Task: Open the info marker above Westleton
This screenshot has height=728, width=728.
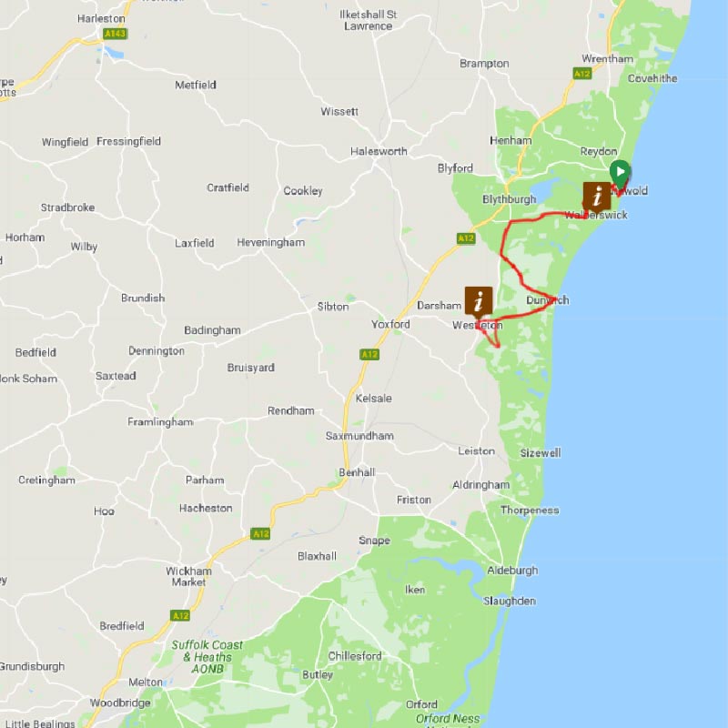Action: point(479,302)
